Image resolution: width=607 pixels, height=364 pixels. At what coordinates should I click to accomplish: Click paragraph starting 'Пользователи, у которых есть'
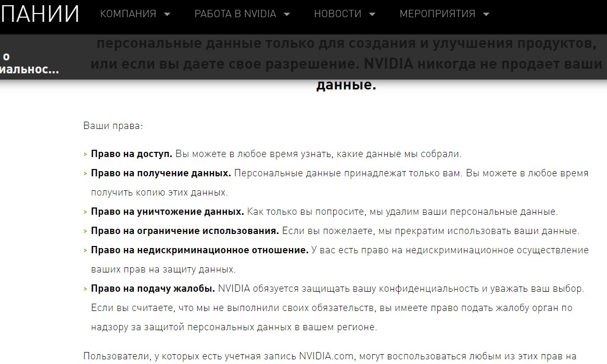(330, 356)
